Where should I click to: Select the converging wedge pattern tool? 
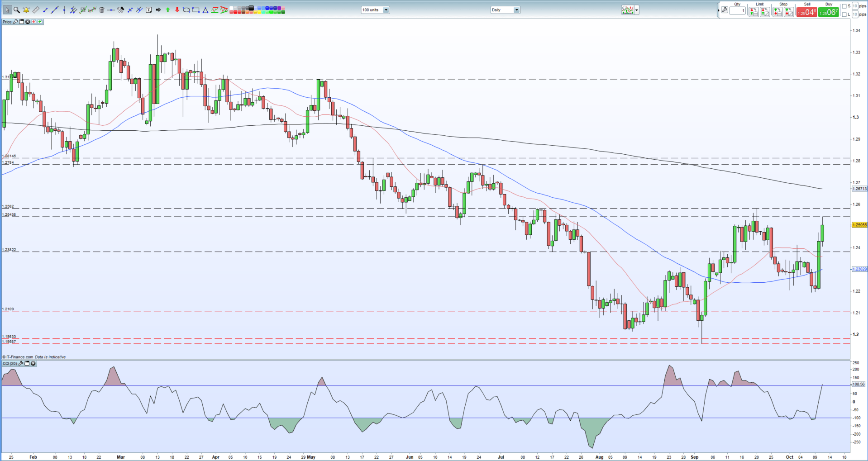pyautogui.click(x=224, y=10)
